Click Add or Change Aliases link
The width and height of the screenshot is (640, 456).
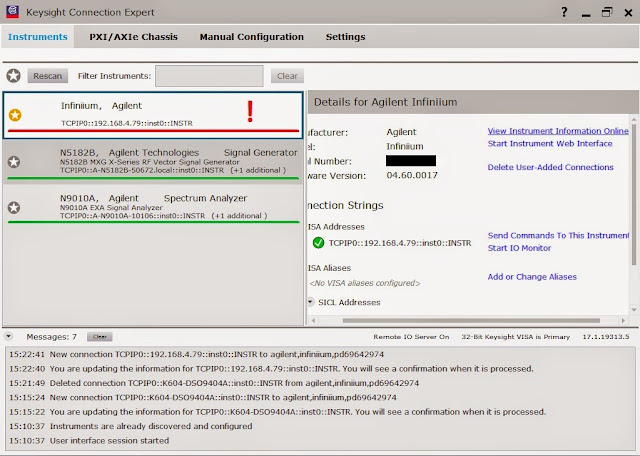pos(532,277)
